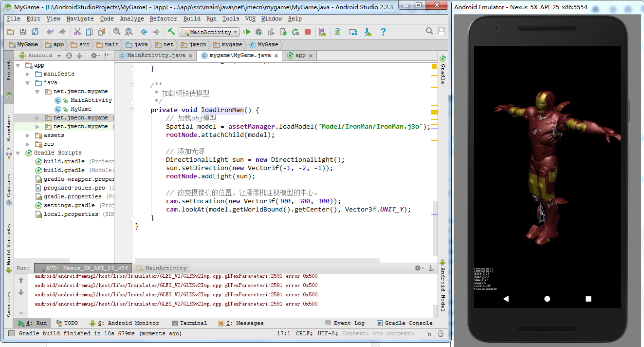Open the Project panel settings gear

point(95,56)
